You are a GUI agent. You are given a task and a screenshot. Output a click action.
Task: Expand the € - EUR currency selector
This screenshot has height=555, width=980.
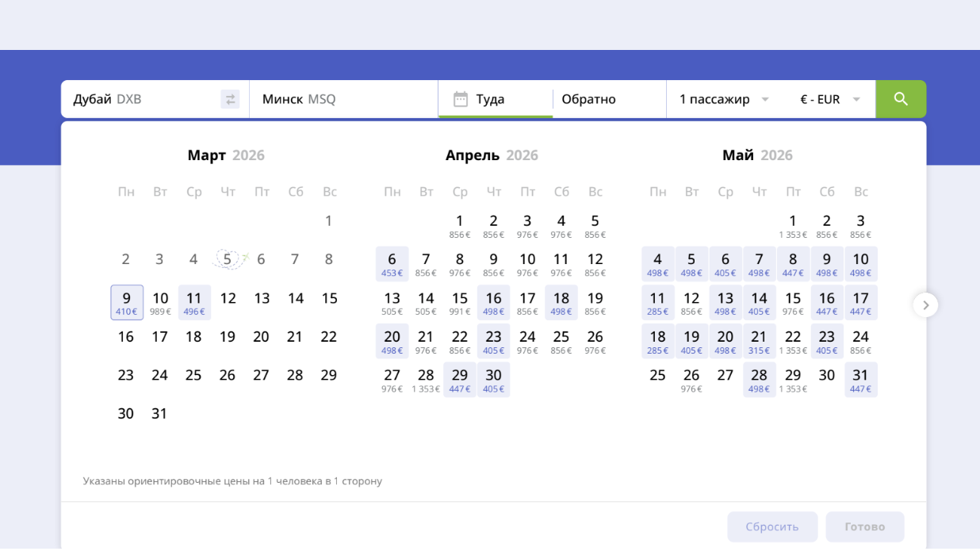(829, 99)
